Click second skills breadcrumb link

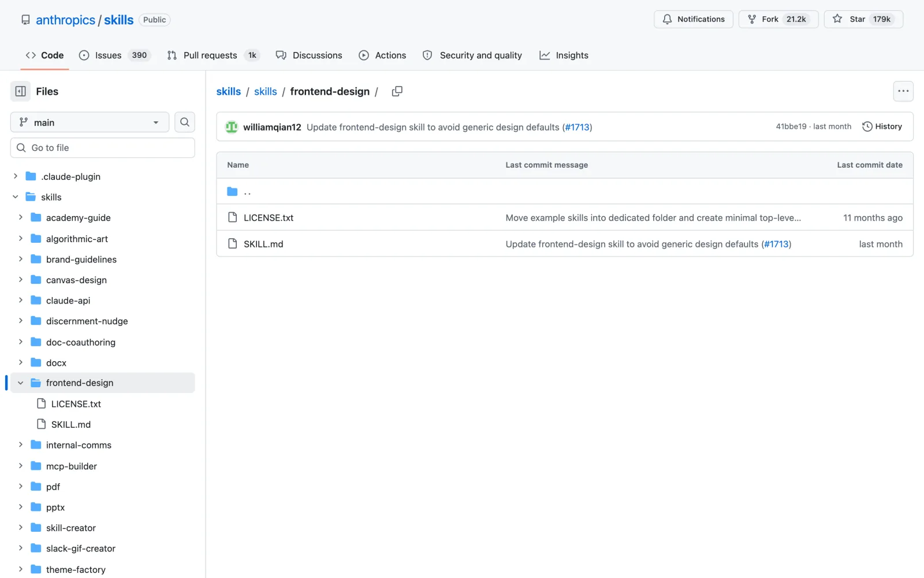click(x=266, y=91)
